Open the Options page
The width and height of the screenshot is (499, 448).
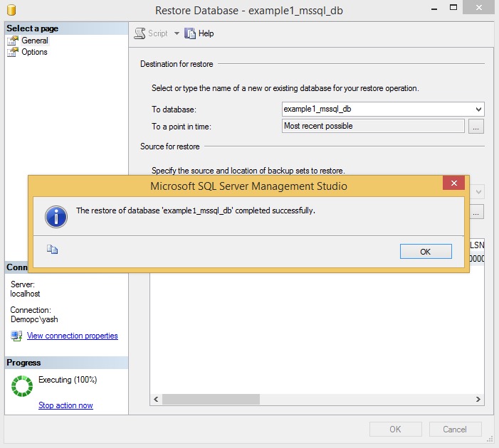[x=34, y=52]
